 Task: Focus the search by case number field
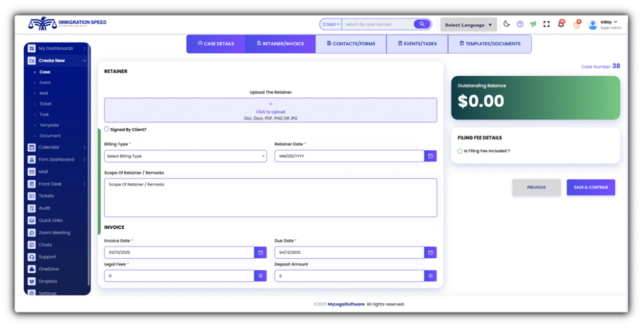coord(378,25)
